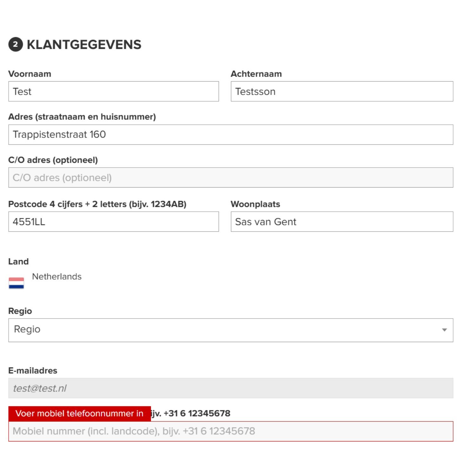Click the Netherlands country name

[x=57, y=276]
